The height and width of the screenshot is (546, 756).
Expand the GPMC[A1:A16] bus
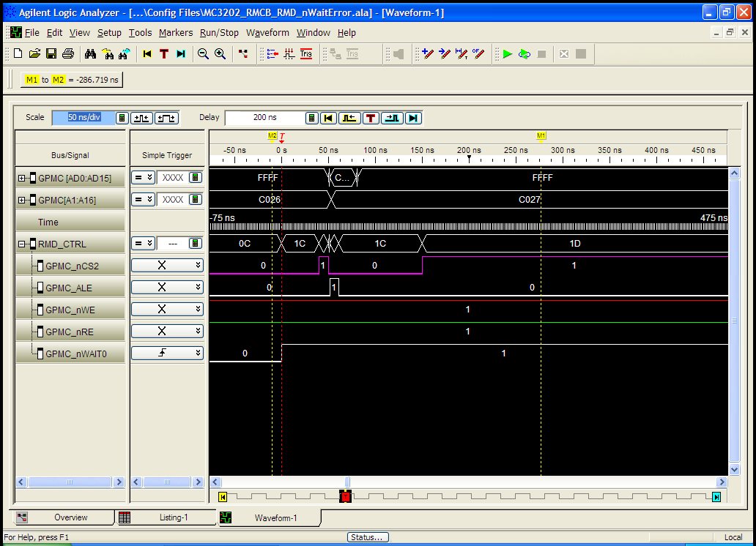click(x=22, y=200)
